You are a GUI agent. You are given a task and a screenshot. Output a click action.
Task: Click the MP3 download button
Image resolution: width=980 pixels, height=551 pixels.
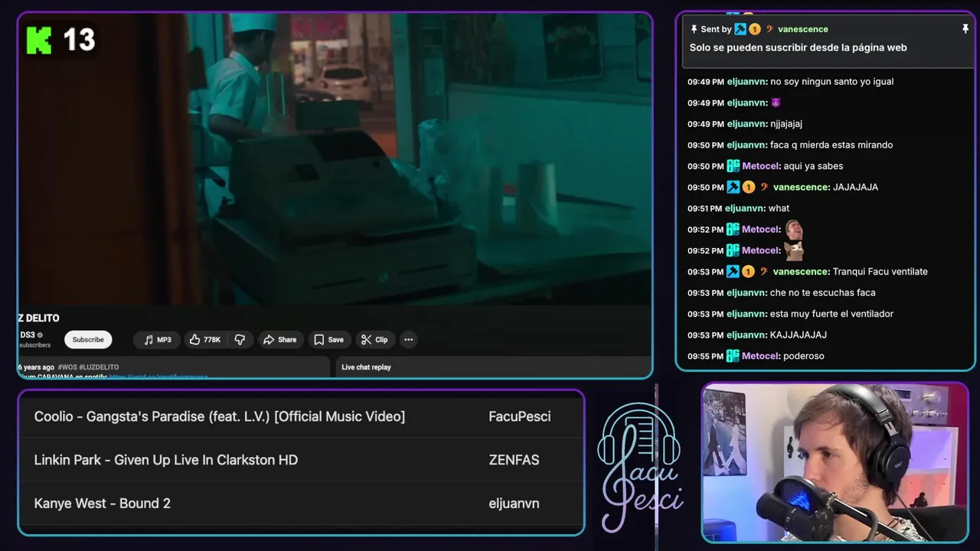158,340
